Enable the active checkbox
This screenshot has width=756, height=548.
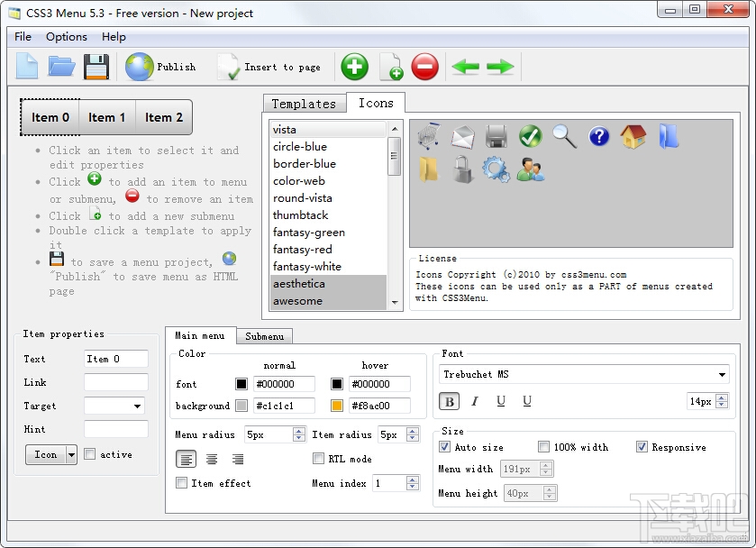coord(90,454)
